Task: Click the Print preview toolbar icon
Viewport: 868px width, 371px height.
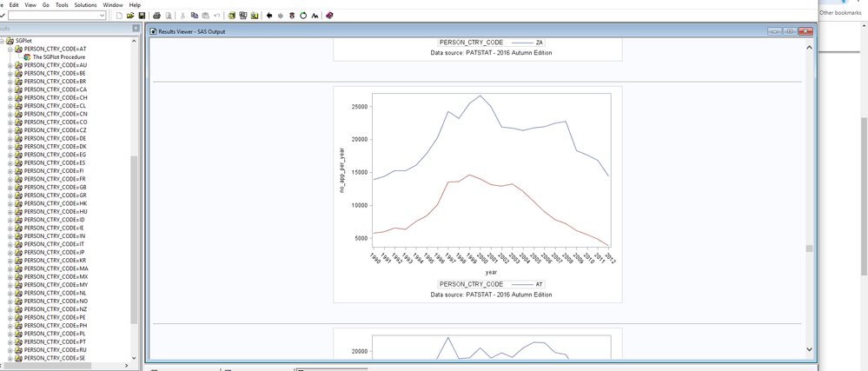Action: click(169, 16)
